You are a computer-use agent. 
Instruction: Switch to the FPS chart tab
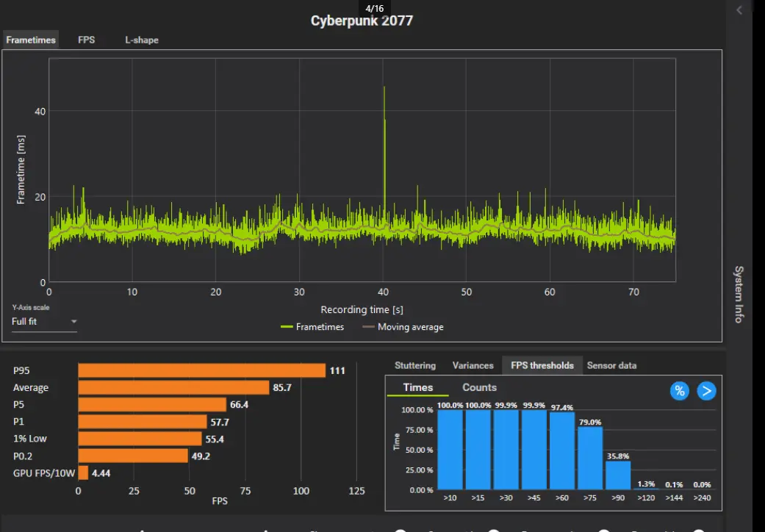click(x=87, y=40)
